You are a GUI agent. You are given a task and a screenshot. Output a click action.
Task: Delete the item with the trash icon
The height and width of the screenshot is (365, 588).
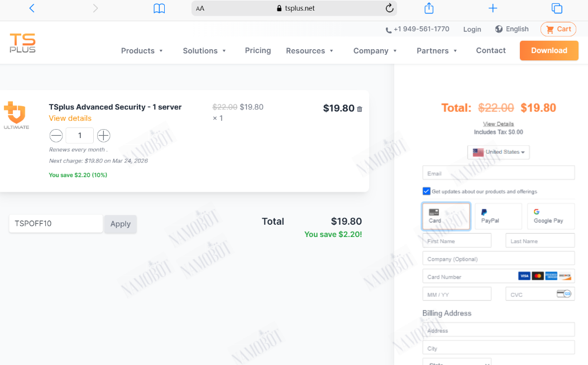[360, 109]
